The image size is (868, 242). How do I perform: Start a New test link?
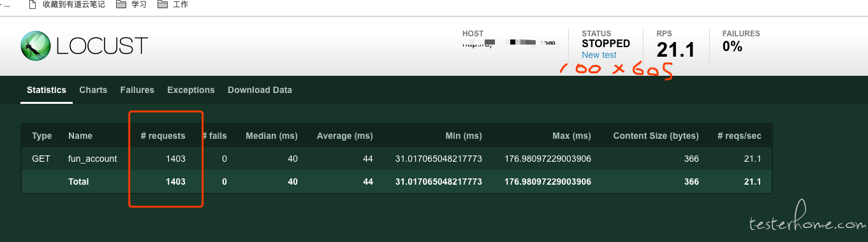pyautogui.click(x=599, y=55)
